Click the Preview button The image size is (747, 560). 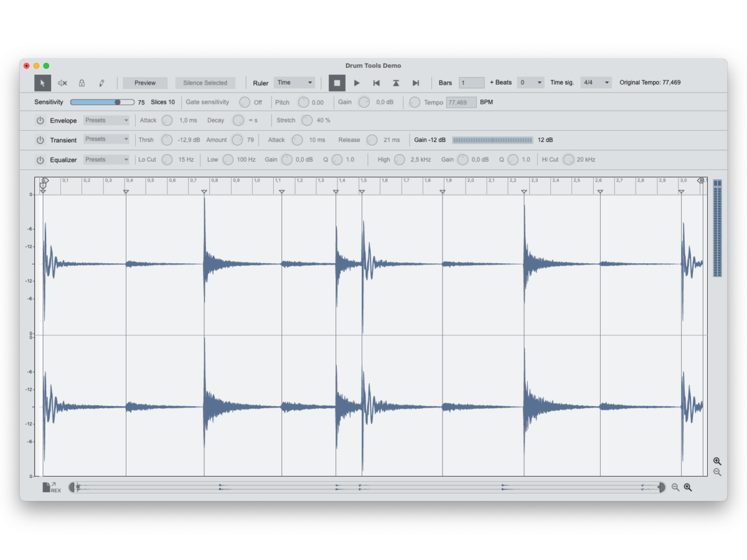point(145,83)
